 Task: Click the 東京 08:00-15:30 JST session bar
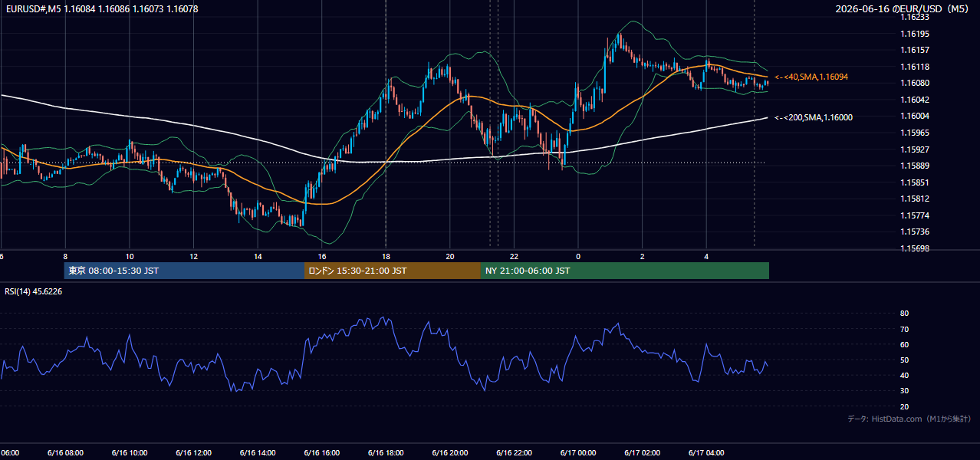(184, 271)
